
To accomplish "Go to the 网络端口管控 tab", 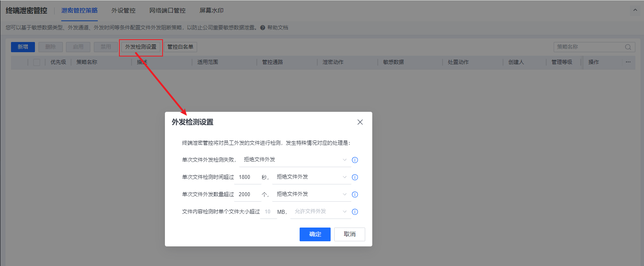I will pos(167,11).
